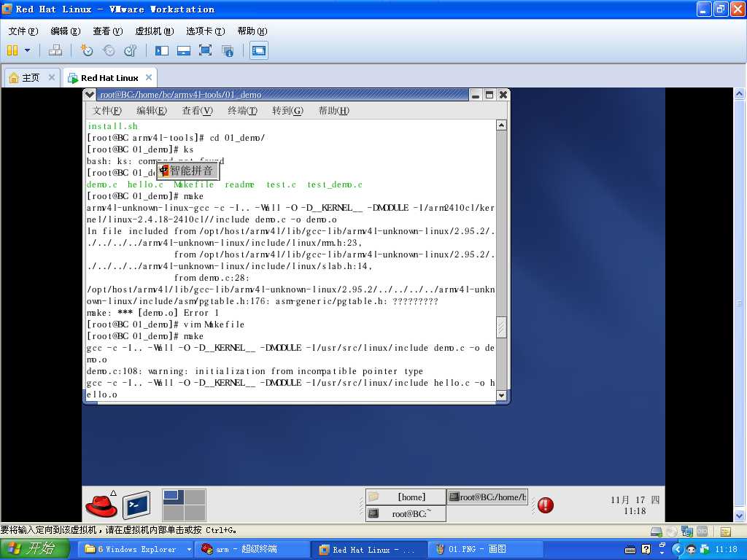Open the snapshot manager icon
747x560 pixels.
(x=130, y=50)
